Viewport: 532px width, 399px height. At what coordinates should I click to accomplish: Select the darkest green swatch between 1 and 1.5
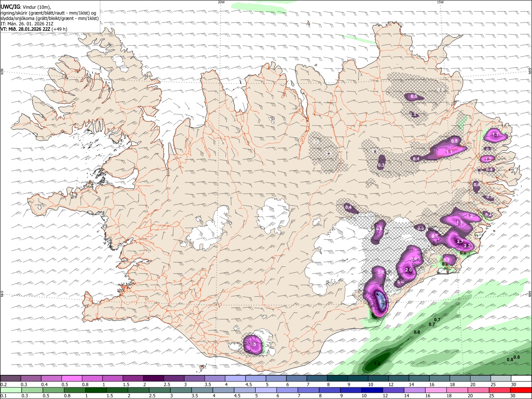point(95,390)
